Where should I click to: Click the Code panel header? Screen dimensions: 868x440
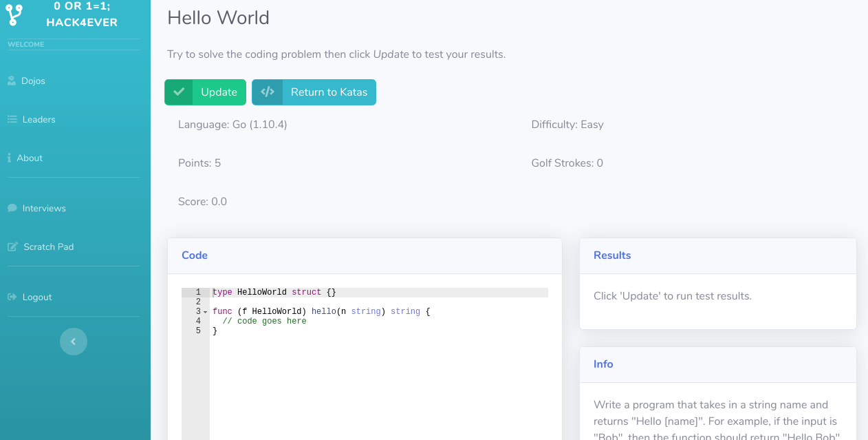pyautogui.click(x=365, y=255)
